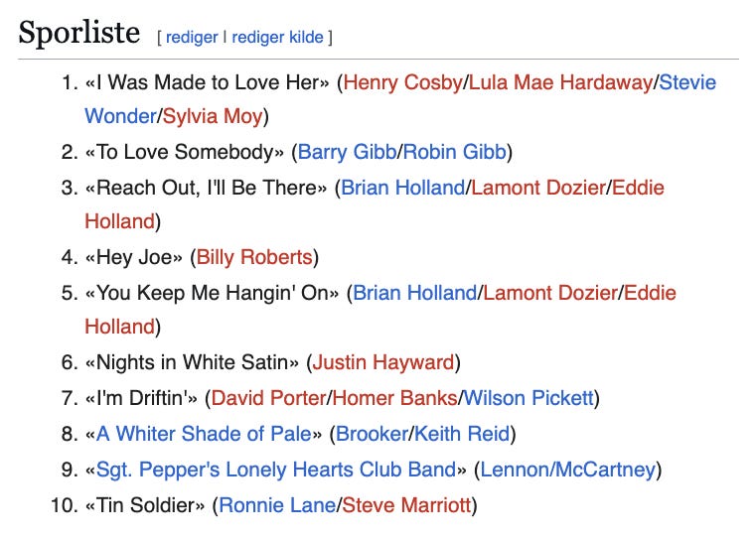Click Brian Holland in track 3
Screen dimensions: 756x539
pos(402,188)
